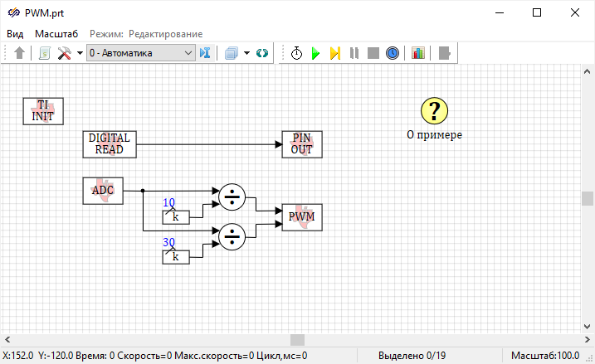
Task: Click the up arrow toolbar icon
Action: click(x=20, y=53)
